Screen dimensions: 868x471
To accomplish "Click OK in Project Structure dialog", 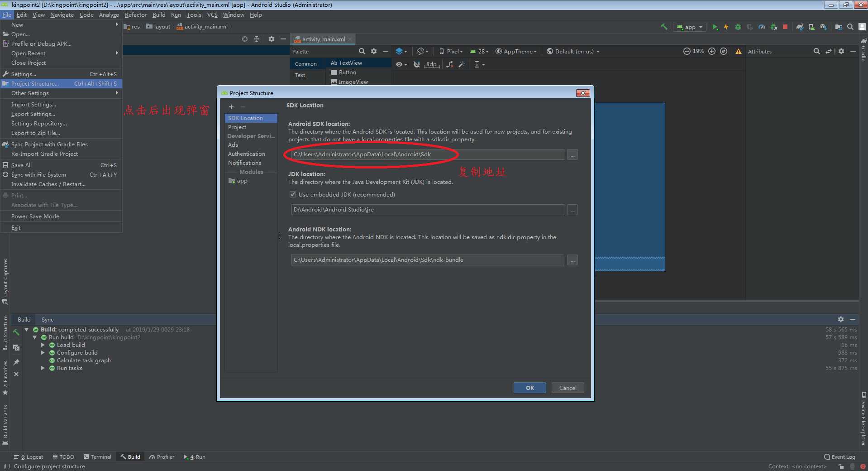I will click(x=529, y=388).
